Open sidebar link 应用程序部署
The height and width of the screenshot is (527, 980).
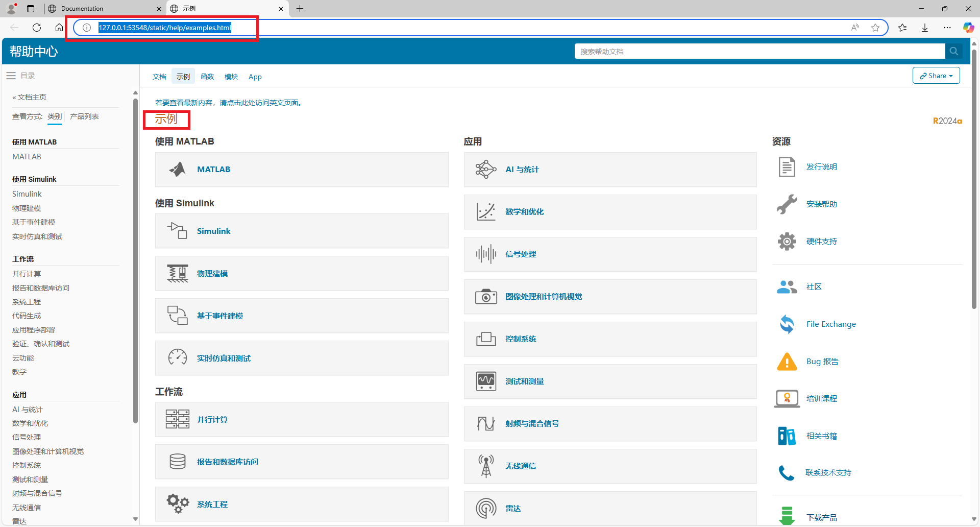pos(34,330)
